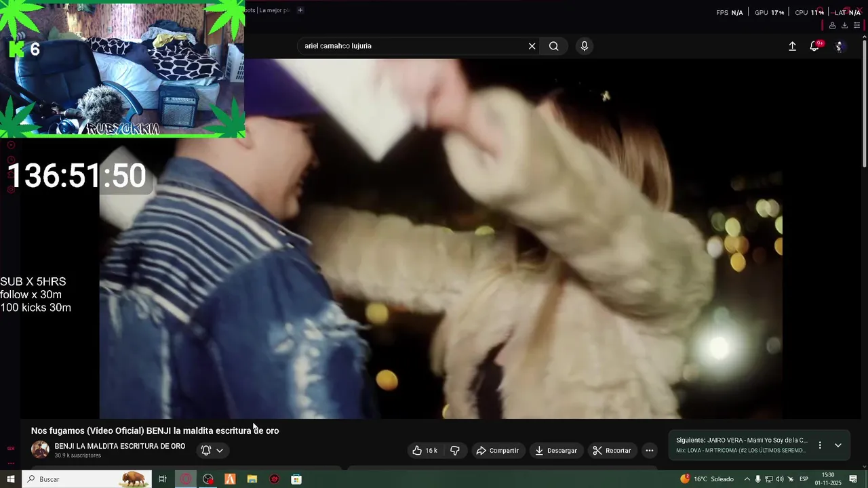Open BENJI LA MALDITA ESCRITURA DE ORO channel
Image resolution: width=868 pixels, height=488 pixels.
click(x=120, y=446)
